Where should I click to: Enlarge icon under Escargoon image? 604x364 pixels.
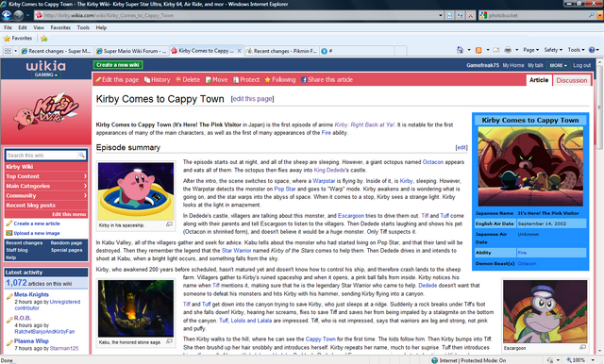tap(583, 347)
